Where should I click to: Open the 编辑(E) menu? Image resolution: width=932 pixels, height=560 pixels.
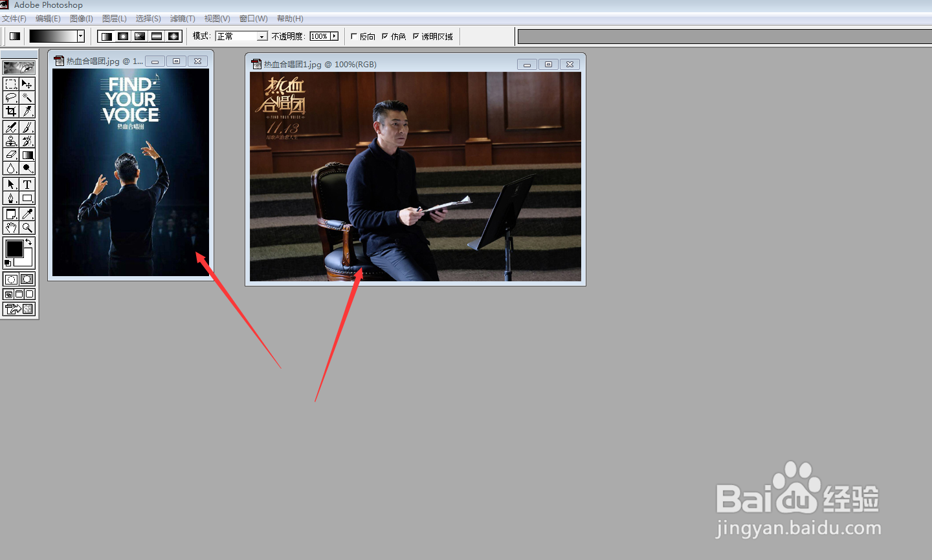48,19
